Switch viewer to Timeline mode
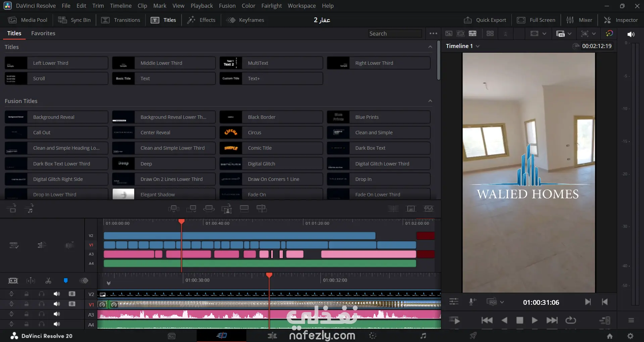This screenshot has width=644, height=342. [x=473, y=34]
